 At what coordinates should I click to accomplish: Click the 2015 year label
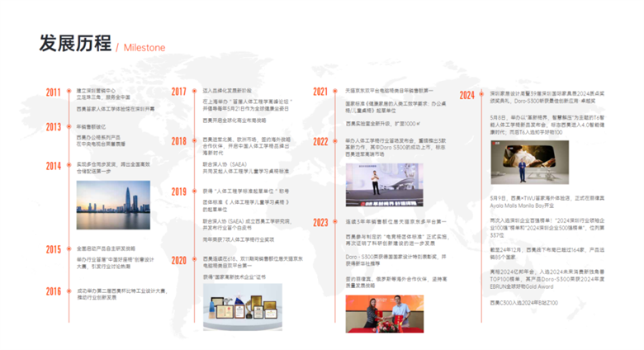(54, 249)
